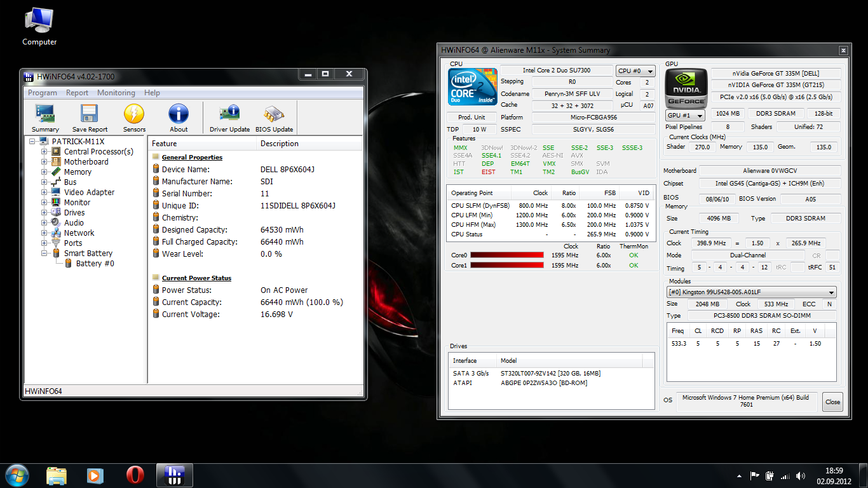Open Windows Explorer from taskbar
868x488 pixels.
click(x=57, y=475)
